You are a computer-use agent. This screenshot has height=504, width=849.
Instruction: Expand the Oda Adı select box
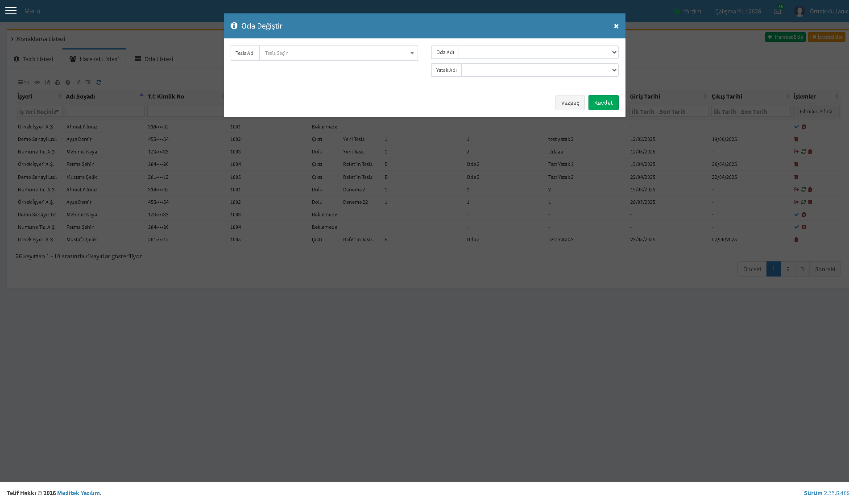click(x=538, y=52)
